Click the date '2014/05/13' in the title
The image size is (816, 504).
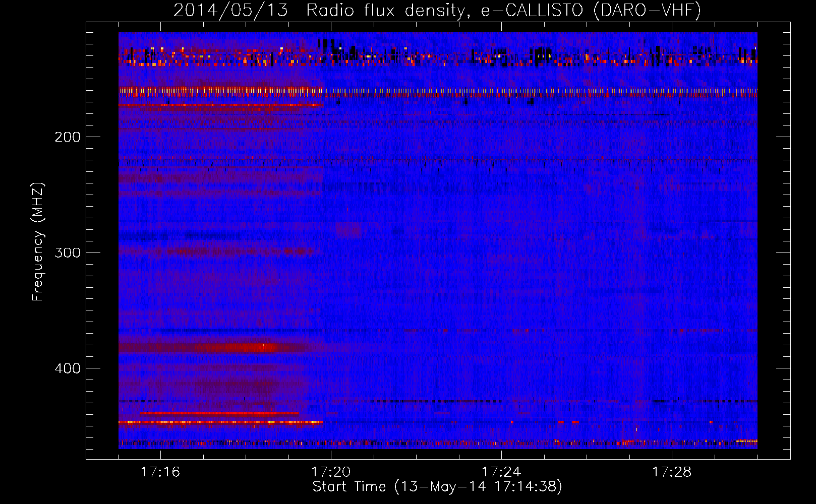pyautogui.click(x=231, y=11)
